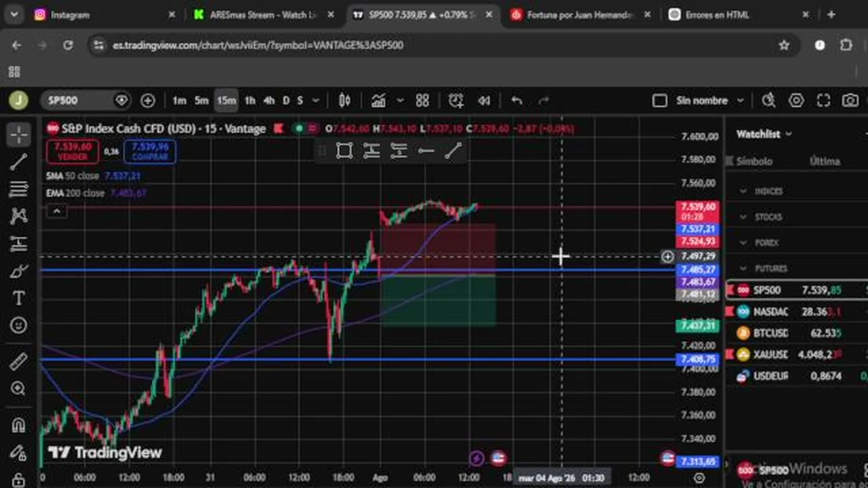Open the forecasting and measurement tools
Viewport: 868px width, 488px height.
[19, 244]
